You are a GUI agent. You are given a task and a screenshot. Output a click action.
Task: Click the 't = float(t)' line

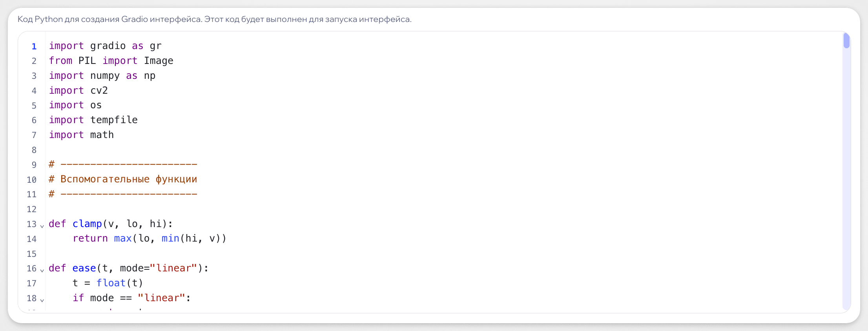pos(108,283)
